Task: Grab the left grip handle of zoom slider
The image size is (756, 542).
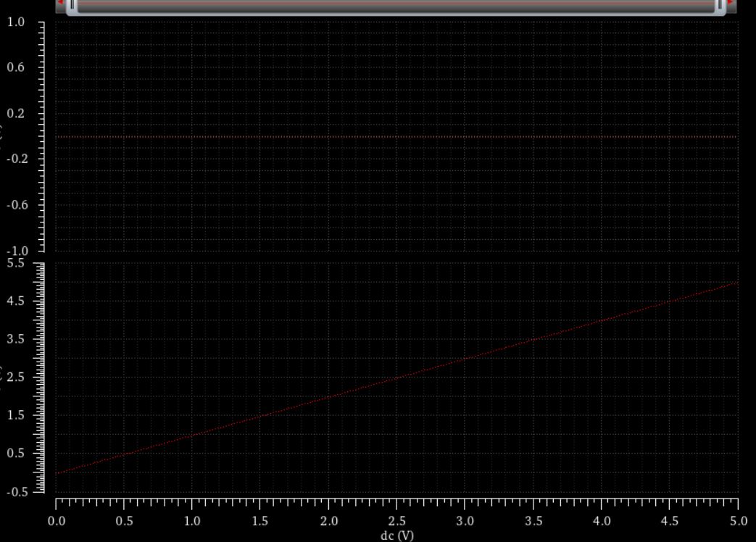Action: [x=72, y=5]
